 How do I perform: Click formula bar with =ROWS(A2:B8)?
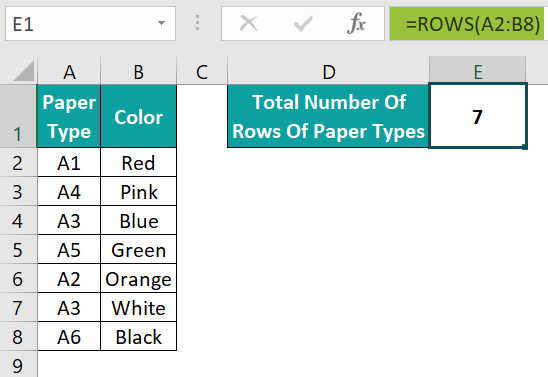(468, 23)
